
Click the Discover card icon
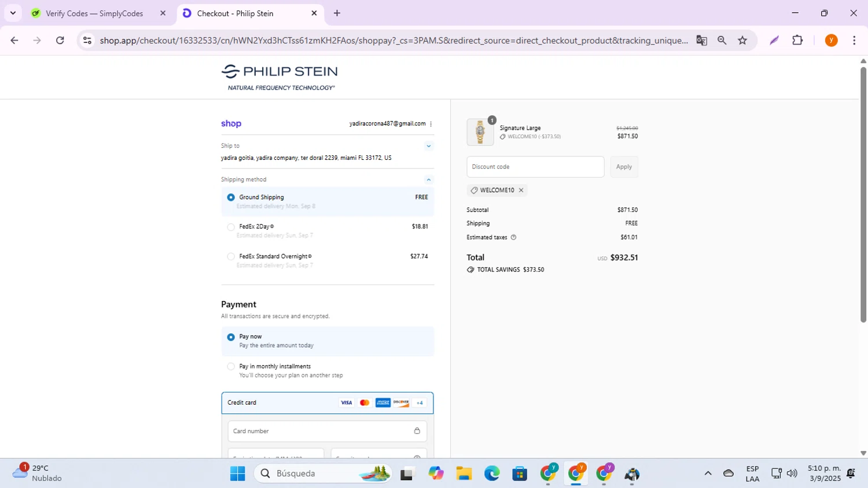click(x=401, y=403)
